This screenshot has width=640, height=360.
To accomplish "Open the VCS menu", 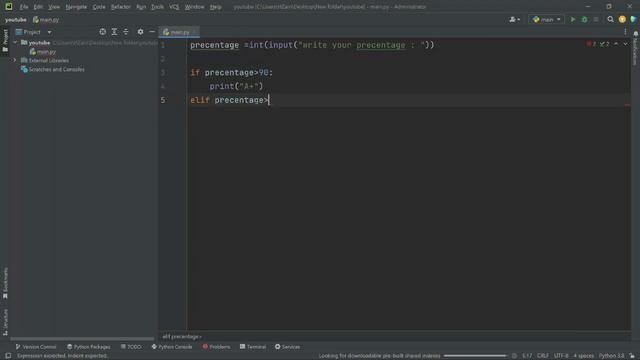I will click(174, 7).
